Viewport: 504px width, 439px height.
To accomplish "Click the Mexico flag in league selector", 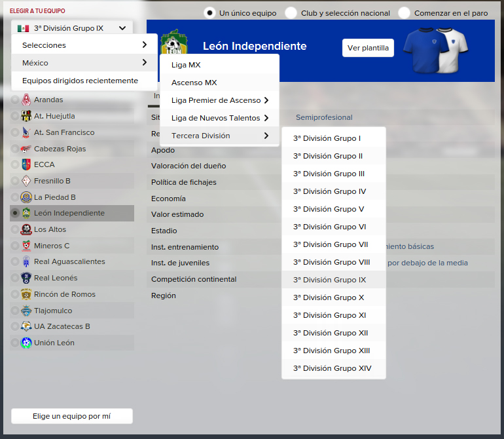I will click(x=23, y=28).
